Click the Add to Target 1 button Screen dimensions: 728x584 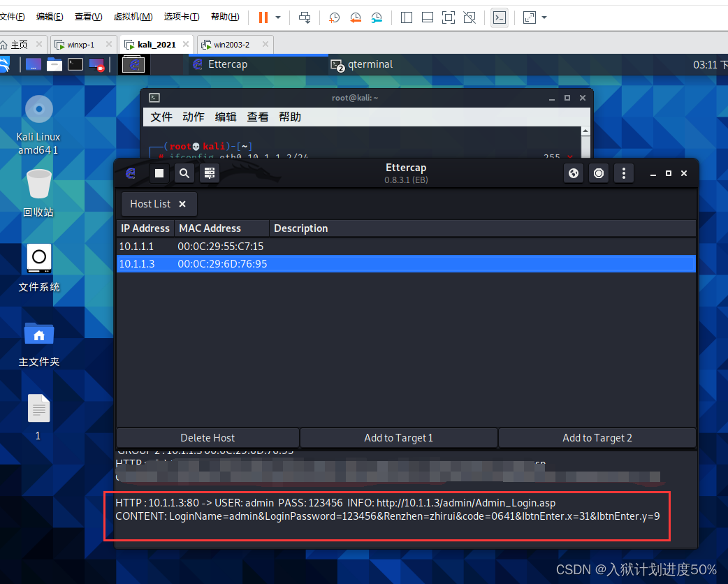click(398, 438)
